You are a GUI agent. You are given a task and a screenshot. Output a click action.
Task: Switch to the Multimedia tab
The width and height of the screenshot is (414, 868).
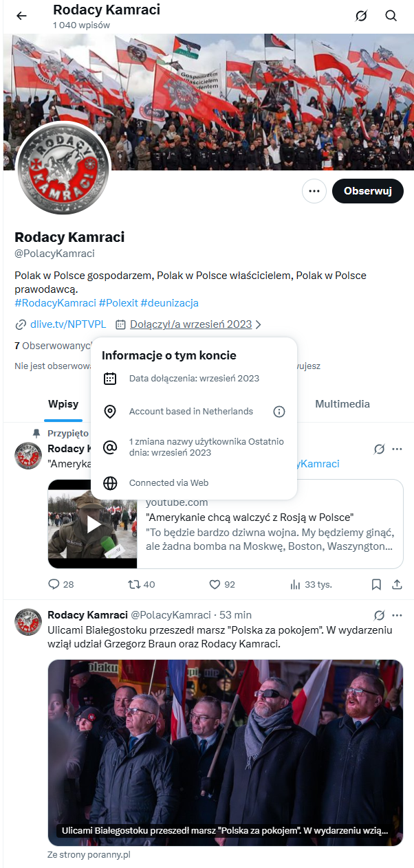click(342, 404)
